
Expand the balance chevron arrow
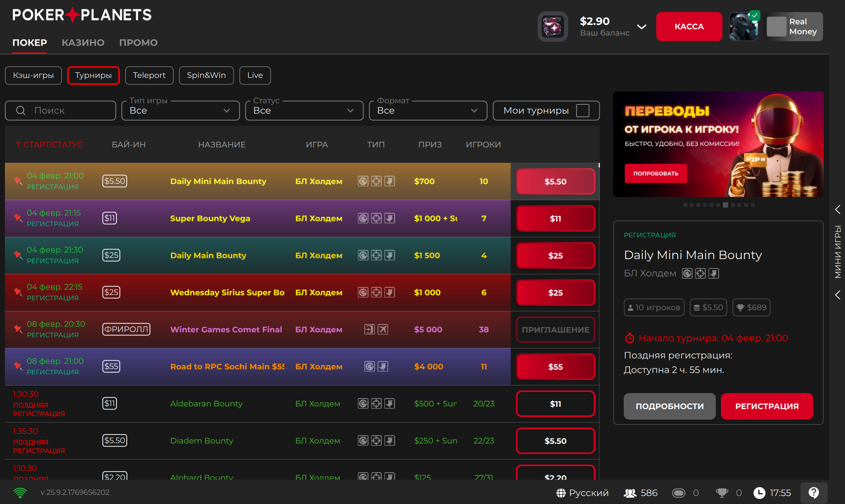(642, 26)
